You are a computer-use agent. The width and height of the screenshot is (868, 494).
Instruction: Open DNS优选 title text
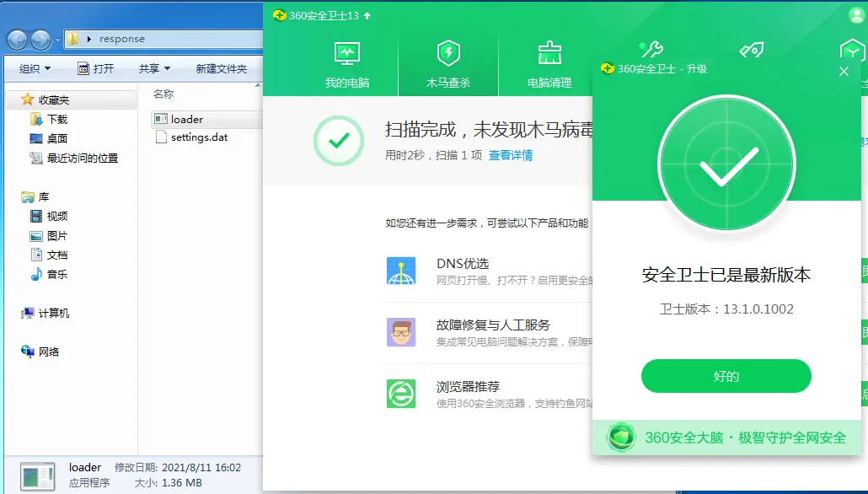pos(463,264)
